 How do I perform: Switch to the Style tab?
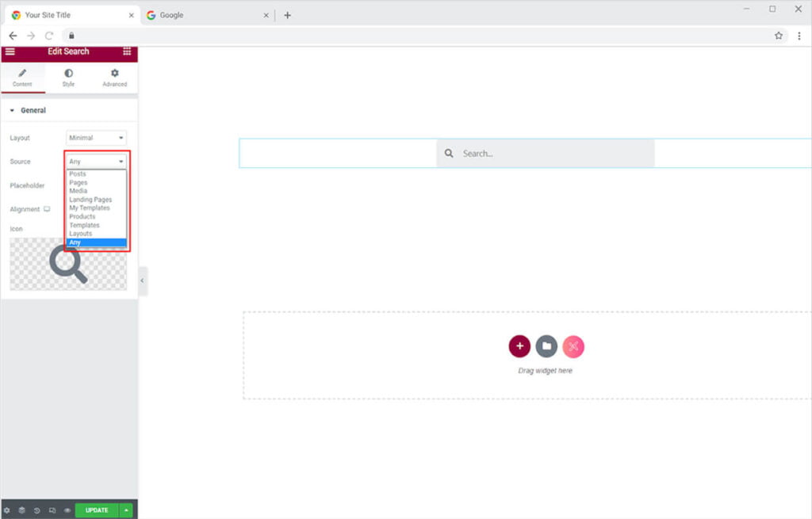pos(68,78)
